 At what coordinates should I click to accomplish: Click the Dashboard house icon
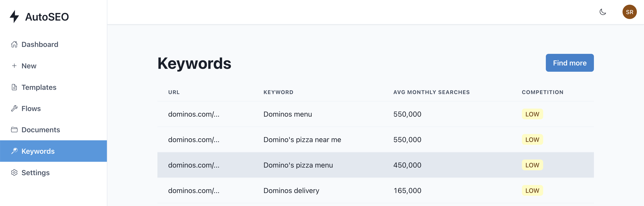(x=14, y=44)
